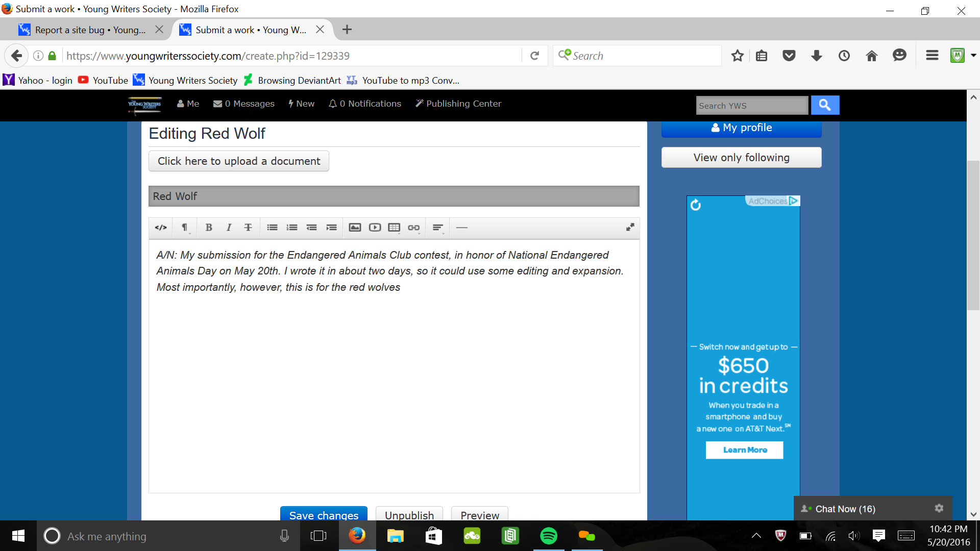980x551 pixels.
Task: Go to Publishing Center
Action: (x=458, y=104)
